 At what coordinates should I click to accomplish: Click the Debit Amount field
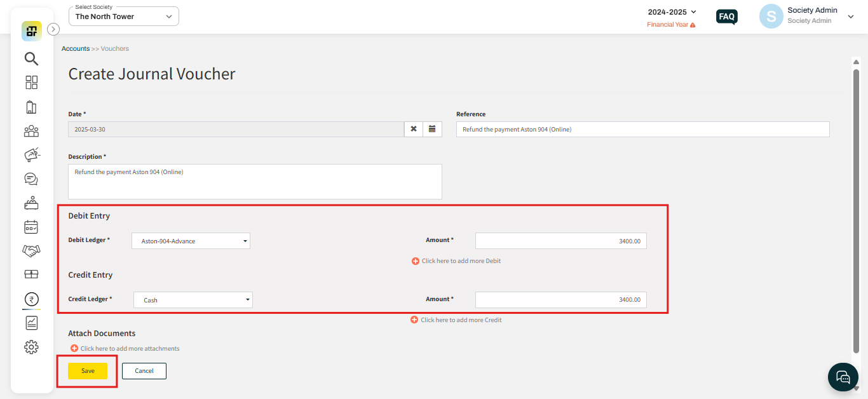561,241
